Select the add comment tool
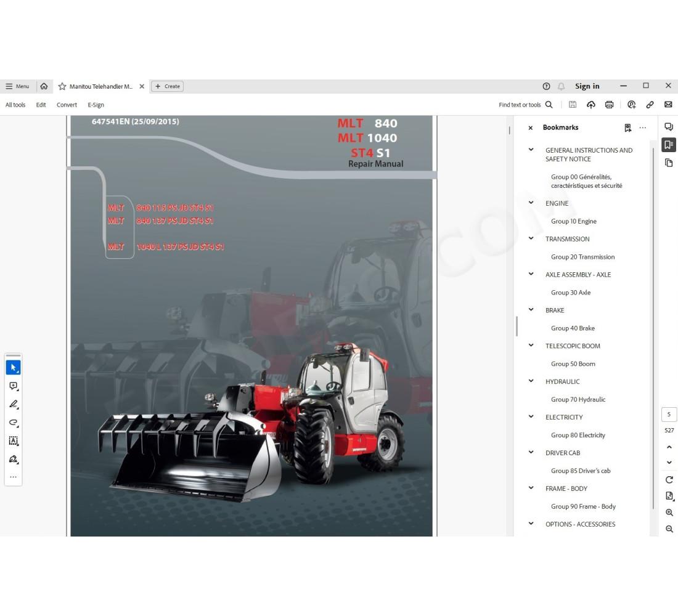Image resolution: width=678 pixels, height=616 pixels. coord(14,386)
